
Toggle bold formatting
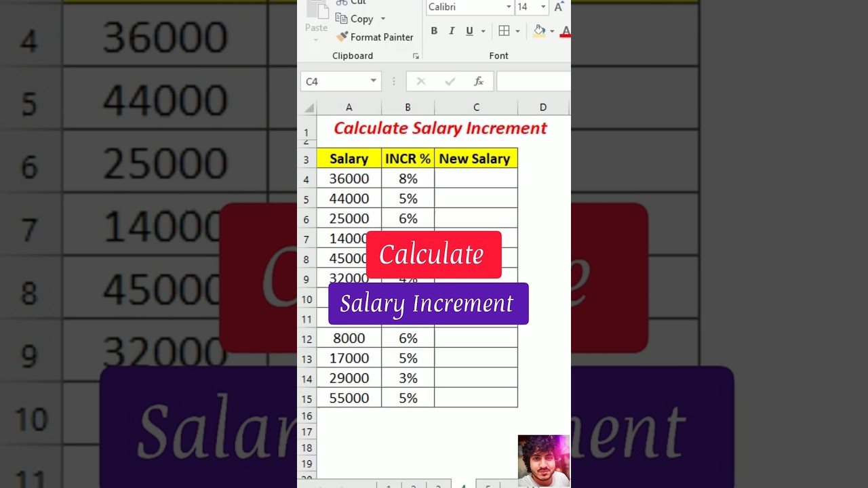pos(434,31)
